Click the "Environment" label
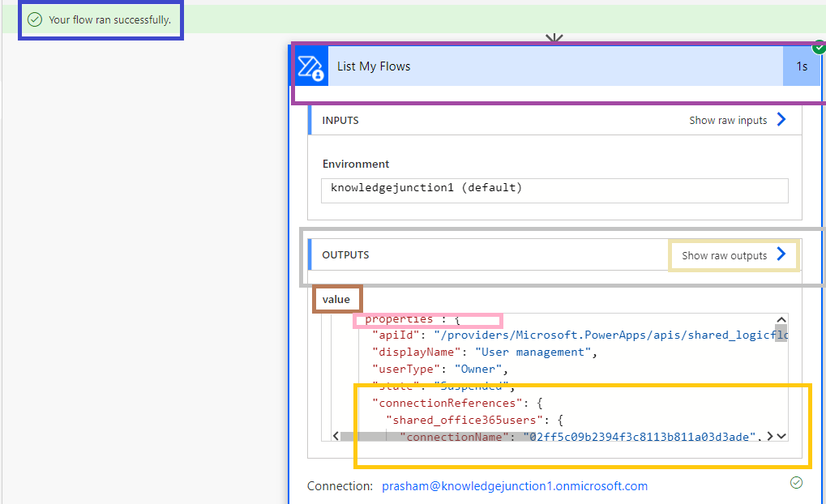 [x=356, y=164]
